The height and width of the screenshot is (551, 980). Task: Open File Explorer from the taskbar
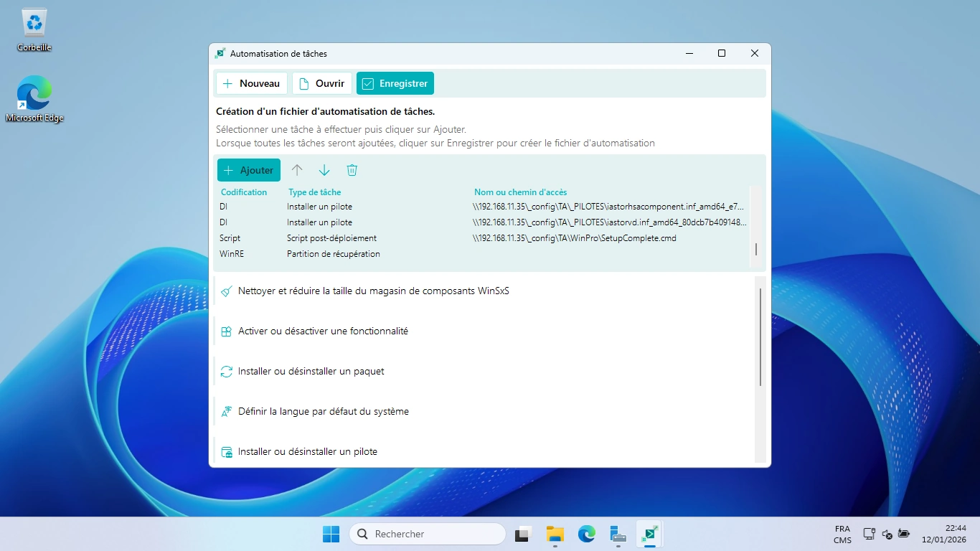[x=555, y=534]
